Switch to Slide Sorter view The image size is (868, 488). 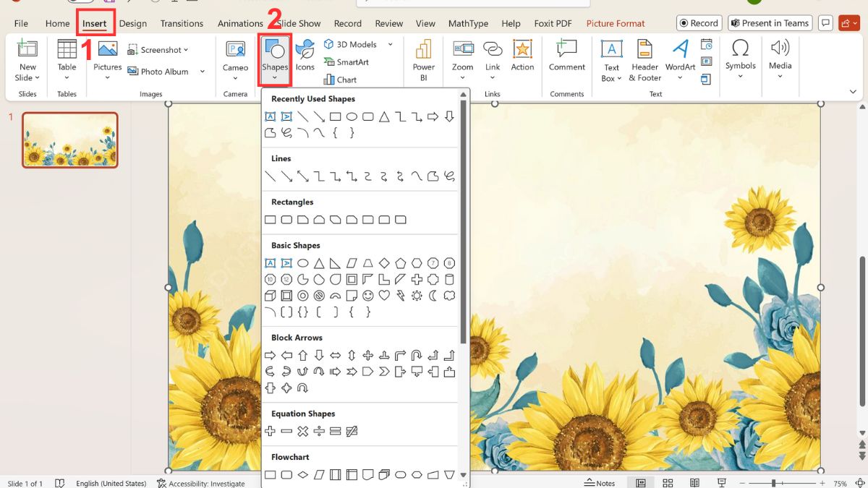[x=668, y=483]
